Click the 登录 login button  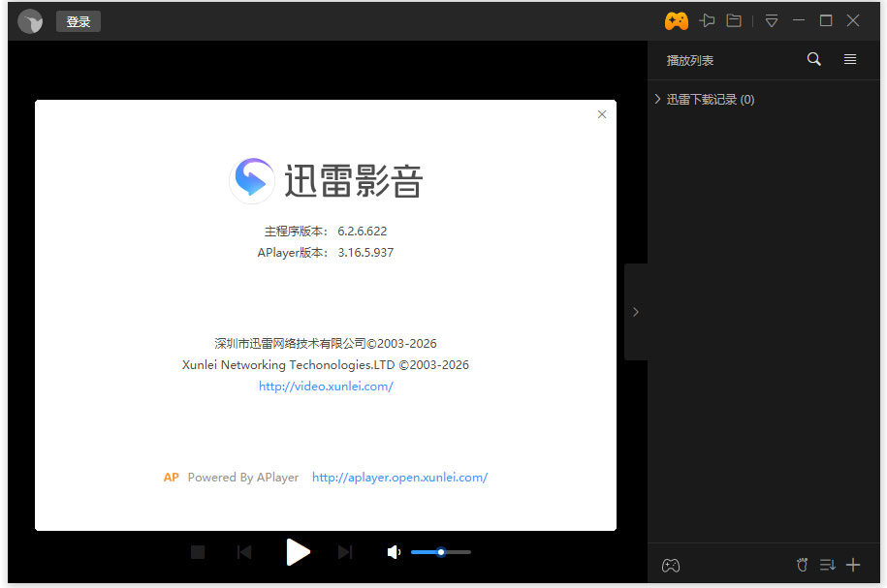coord(78,20)
